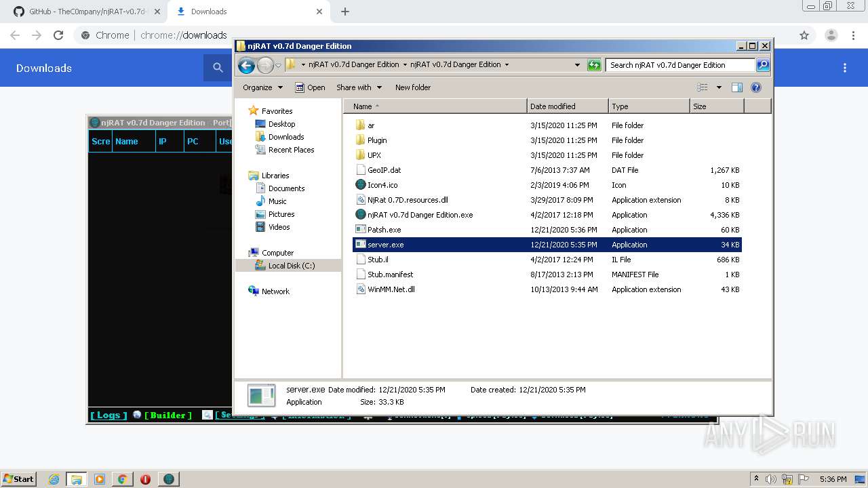Click the change view icon in Explorer
The image size is (868, 488).
point(703,87)
